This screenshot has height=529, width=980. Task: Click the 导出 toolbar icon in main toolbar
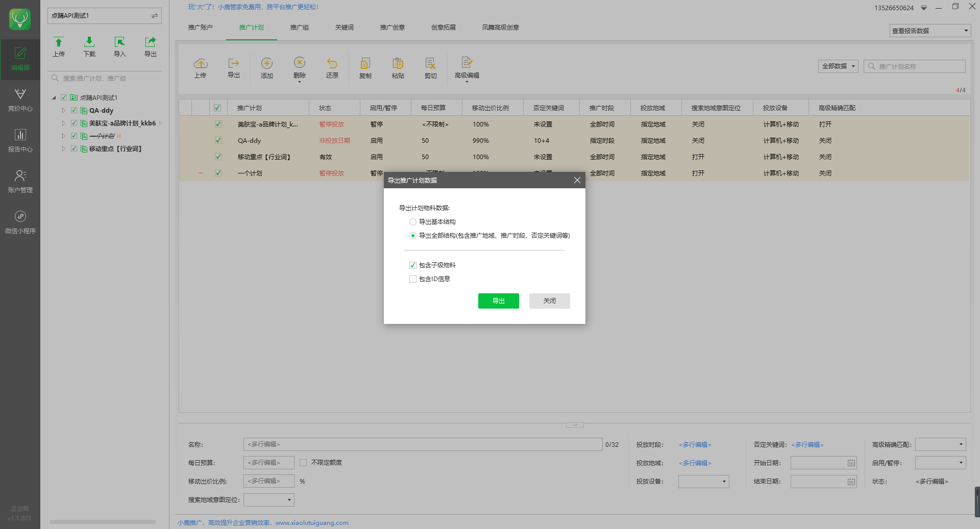(234, 68)
